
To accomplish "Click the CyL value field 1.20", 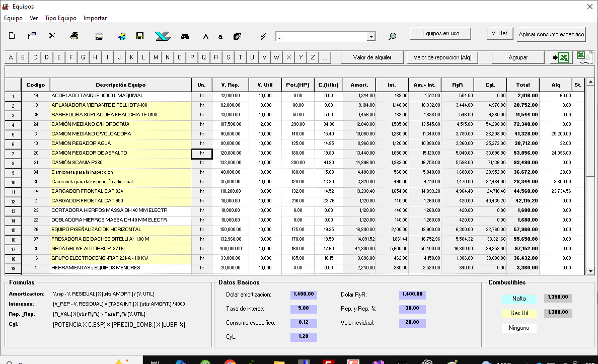I will tap(304, 336).
